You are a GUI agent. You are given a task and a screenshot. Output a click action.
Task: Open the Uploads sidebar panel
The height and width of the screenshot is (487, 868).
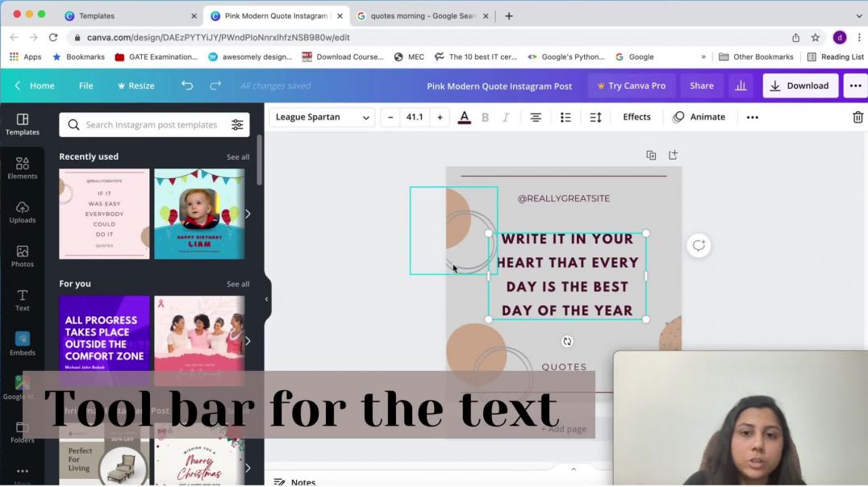[22, 213]
